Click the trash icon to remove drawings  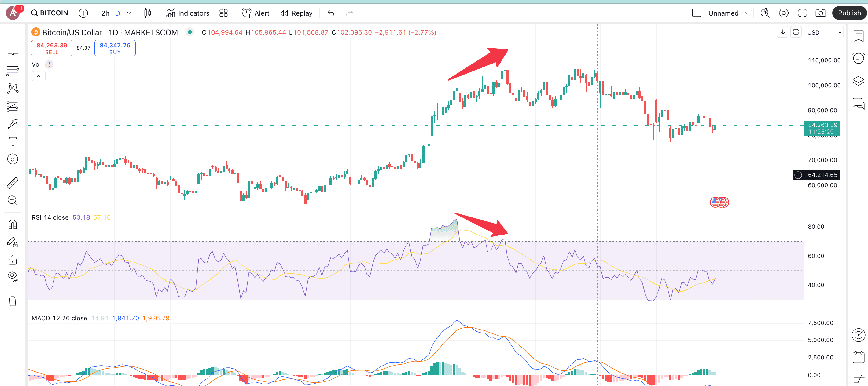(x=13, y=301)
